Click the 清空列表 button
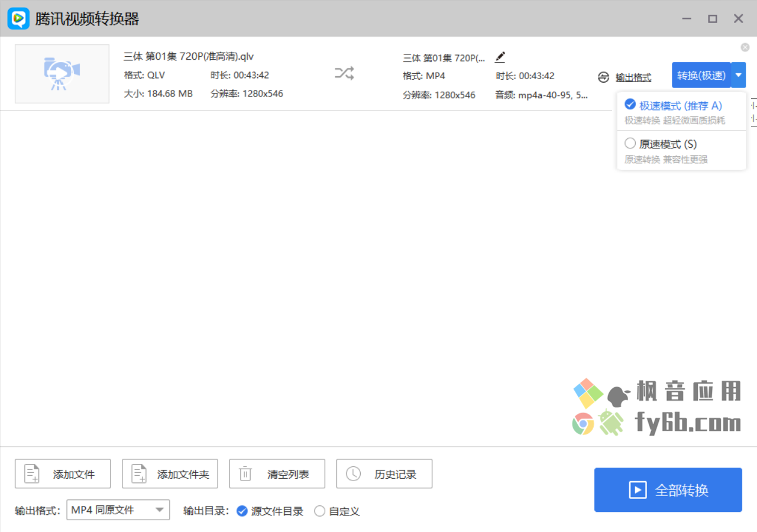757x532 pixels. (x=277, y=473)
